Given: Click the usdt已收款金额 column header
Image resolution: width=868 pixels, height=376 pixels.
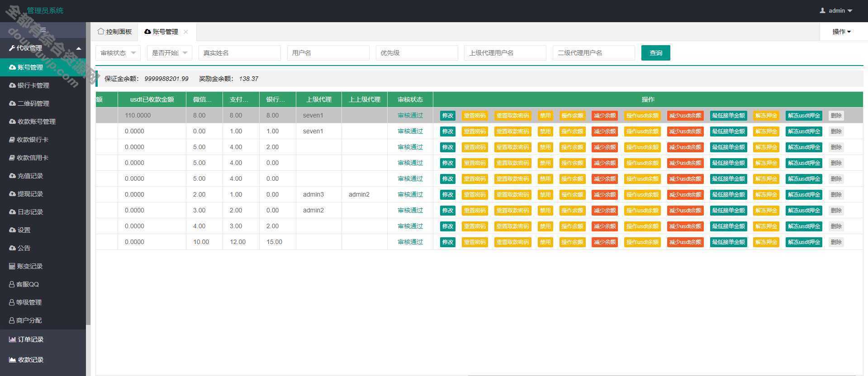Looking at the screenshot, I should pos(152,99).
